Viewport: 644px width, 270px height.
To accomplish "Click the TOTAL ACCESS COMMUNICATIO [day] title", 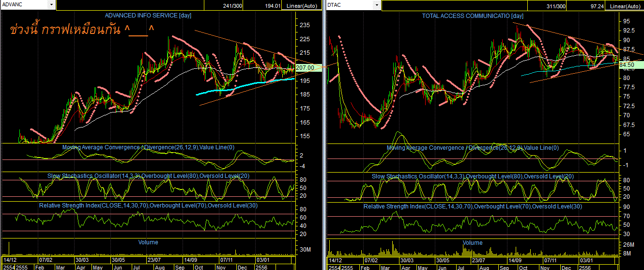I will pos(473,16).
